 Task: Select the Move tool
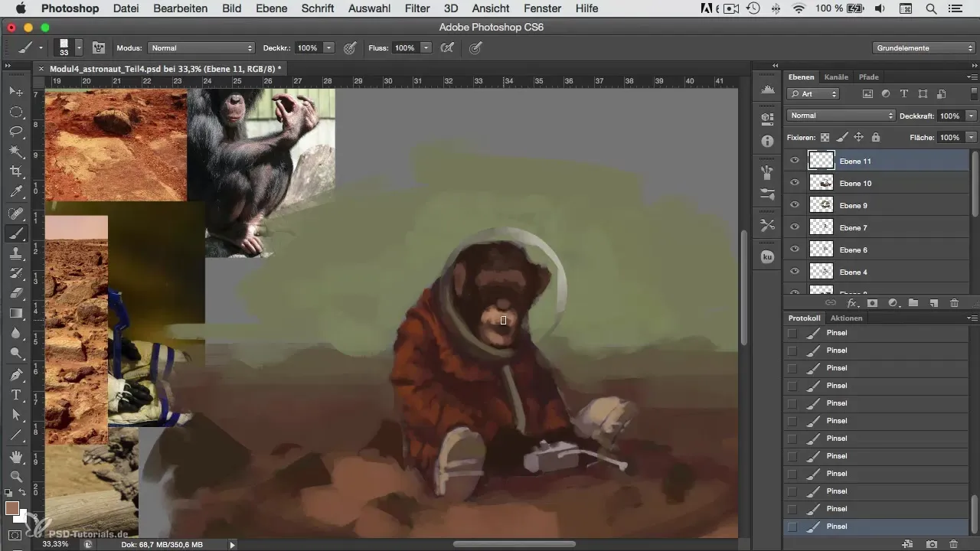click(x=15, y=91)
